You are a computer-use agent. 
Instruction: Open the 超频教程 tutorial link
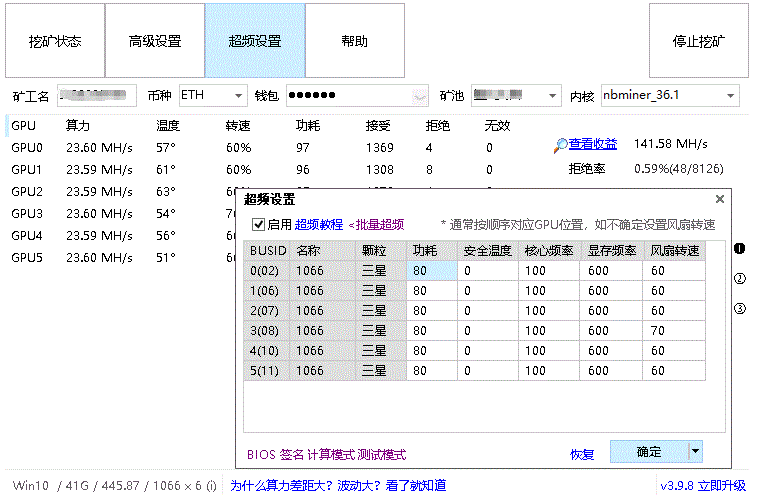point(319,225)
